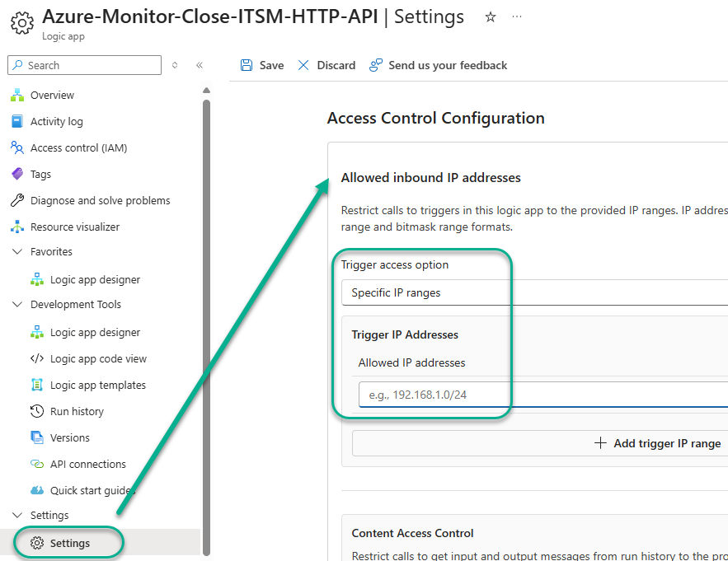Select the Activity log icon

[x=16, y=121]
